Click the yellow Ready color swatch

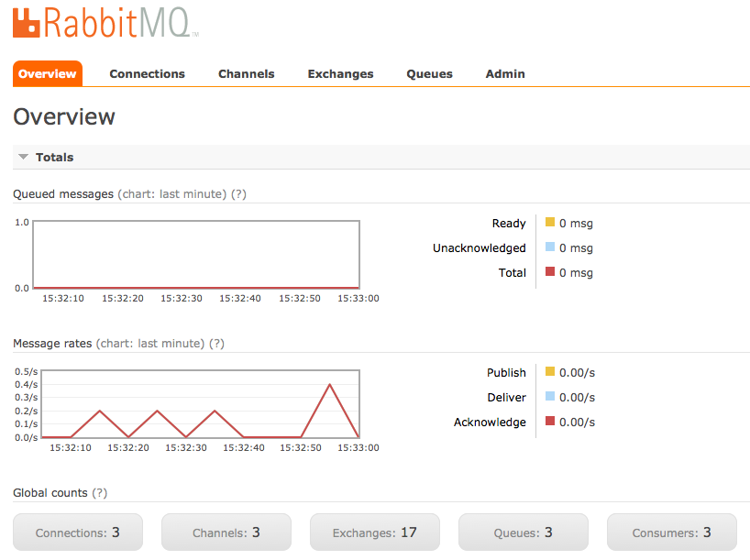[550, 223]
